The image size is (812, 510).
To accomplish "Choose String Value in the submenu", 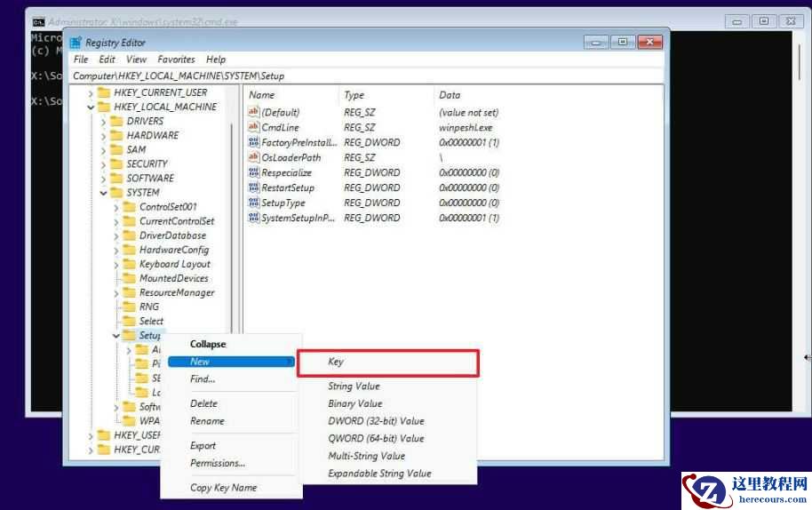I will point(354,386).
